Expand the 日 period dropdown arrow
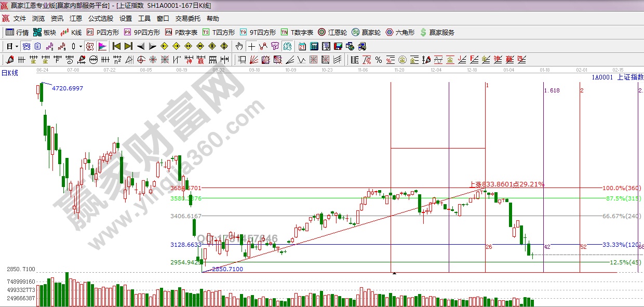 (x=17, y=46)
